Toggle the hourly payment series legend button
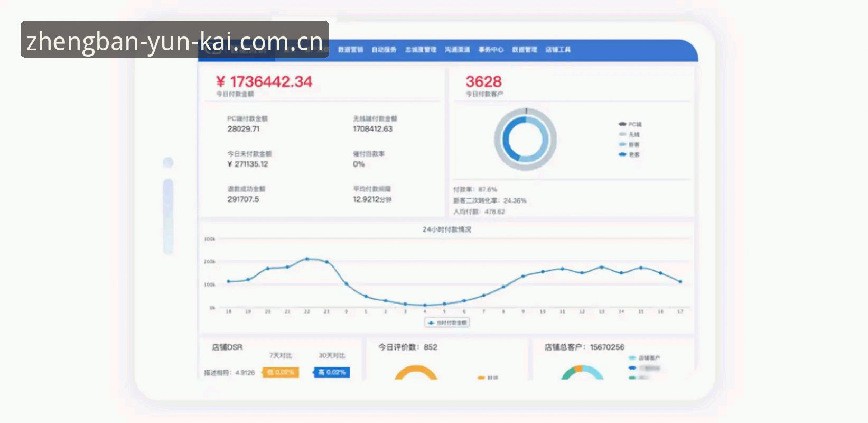The image size is (868, 423). point(447,323)
